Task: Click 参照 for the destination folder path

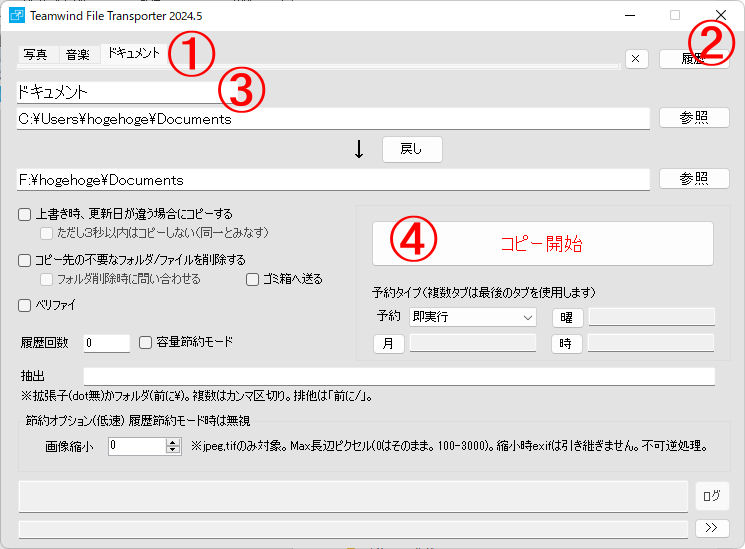Action: point(694,179)
